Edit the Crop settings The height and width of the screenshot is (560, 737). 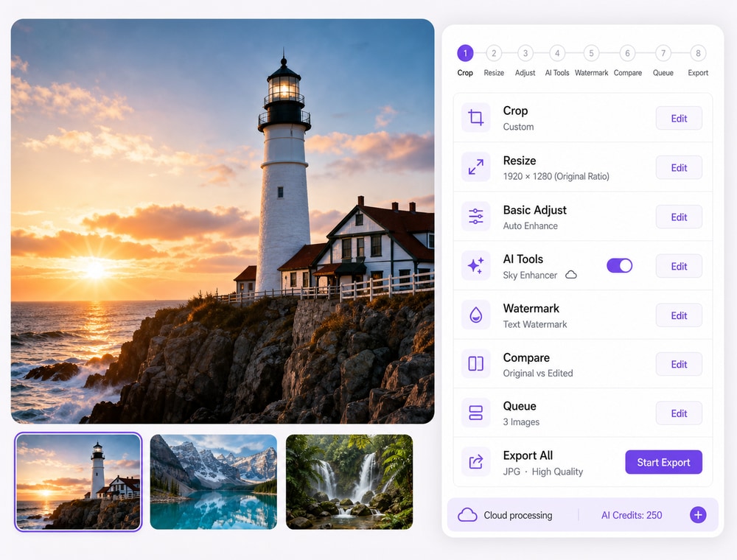pos(679,119)
